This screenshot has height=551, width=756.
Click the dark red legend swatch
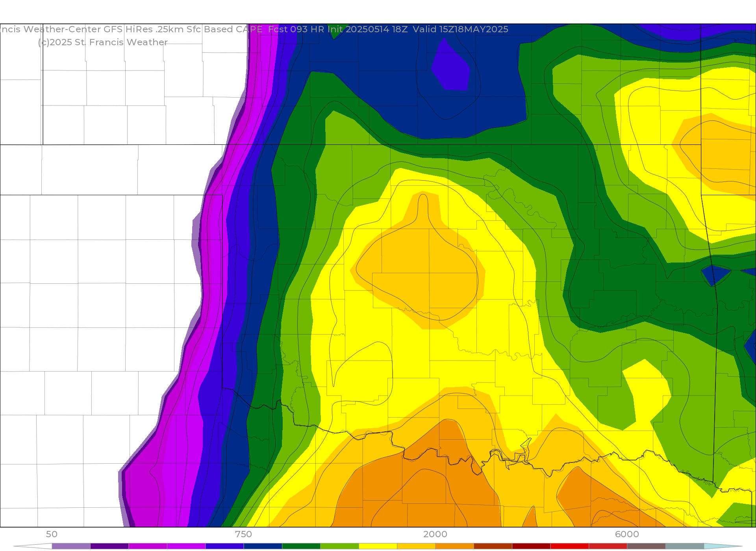(531, 546)
